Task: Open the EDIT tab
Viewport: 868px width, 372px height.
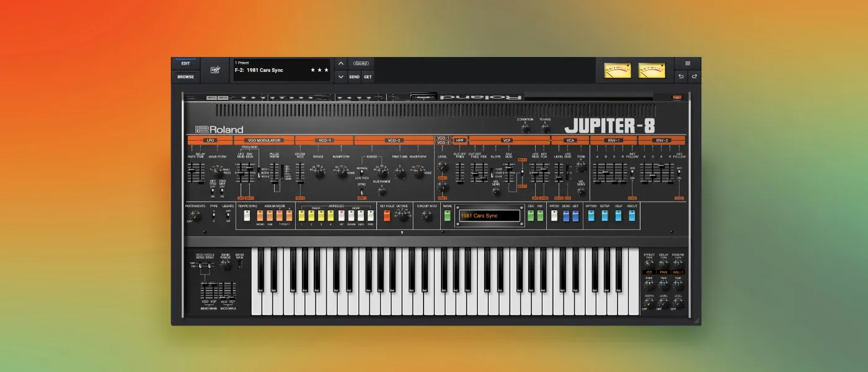Action: [185, 63]
